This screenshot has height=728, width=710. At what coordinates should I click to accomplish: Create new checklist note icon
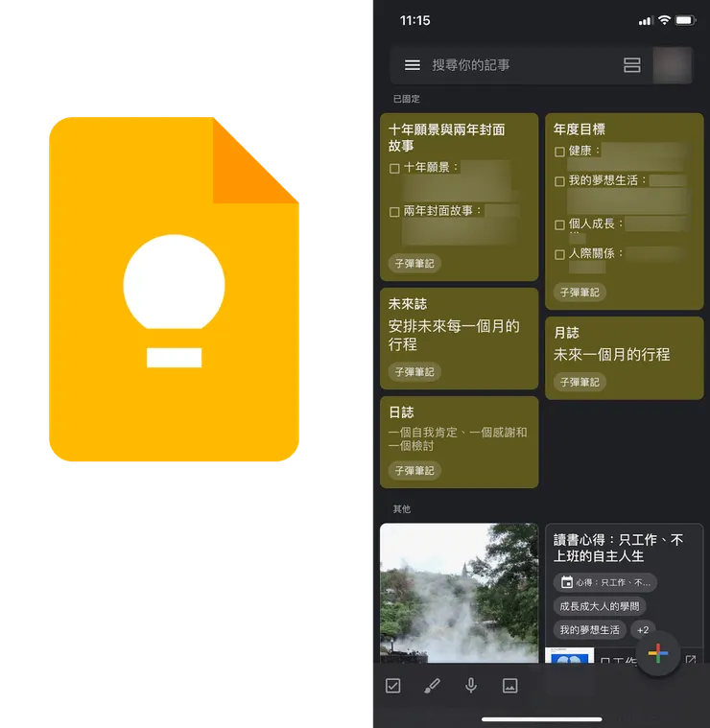392,686
